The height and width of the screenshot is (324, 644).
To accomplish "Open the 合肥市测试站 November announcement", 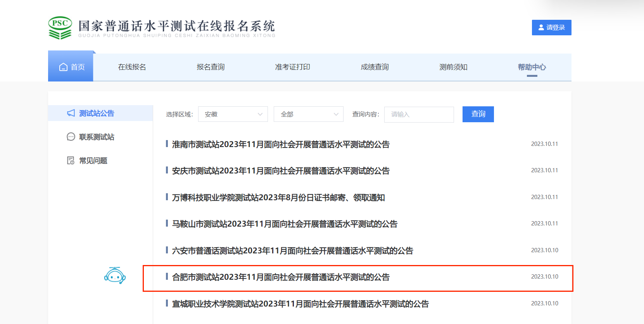I will point(281,277).
